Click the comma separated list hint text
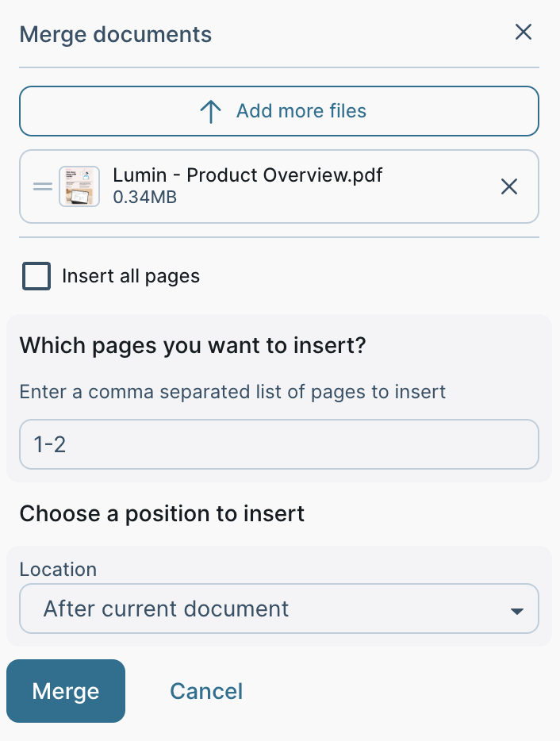The image size is (560, 741). click(x=232, y=391)
